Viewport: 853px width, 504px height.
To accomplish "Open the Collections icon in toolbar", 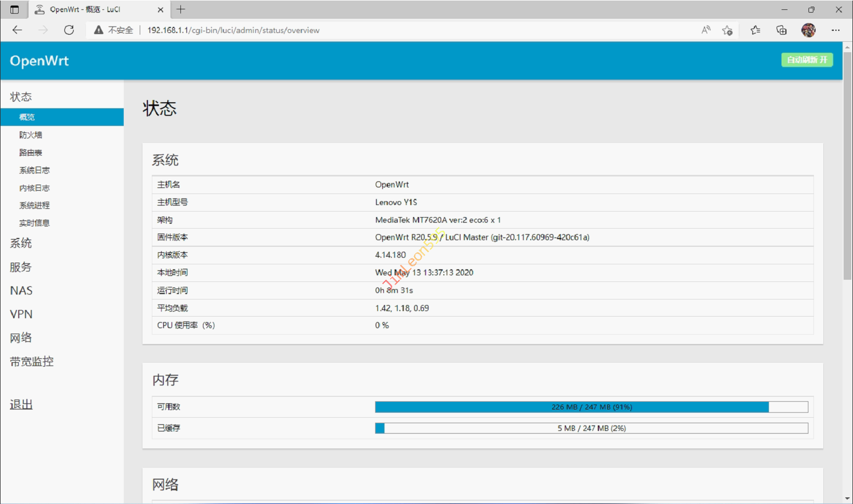I will tap(781, 30).
